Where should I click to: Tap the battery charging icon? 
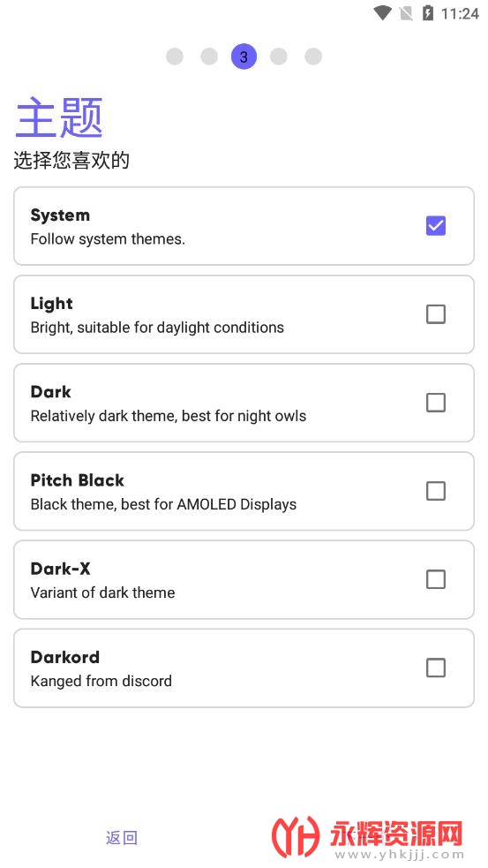coord(428,13)
